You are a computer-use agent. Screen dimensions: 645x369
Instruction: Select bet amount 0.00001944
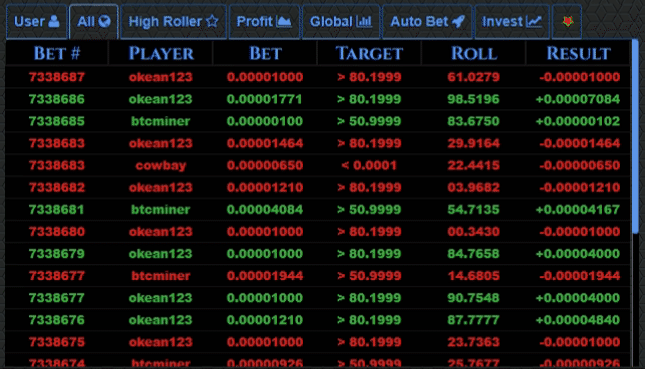pyautogui.click(x=265, y=276)
